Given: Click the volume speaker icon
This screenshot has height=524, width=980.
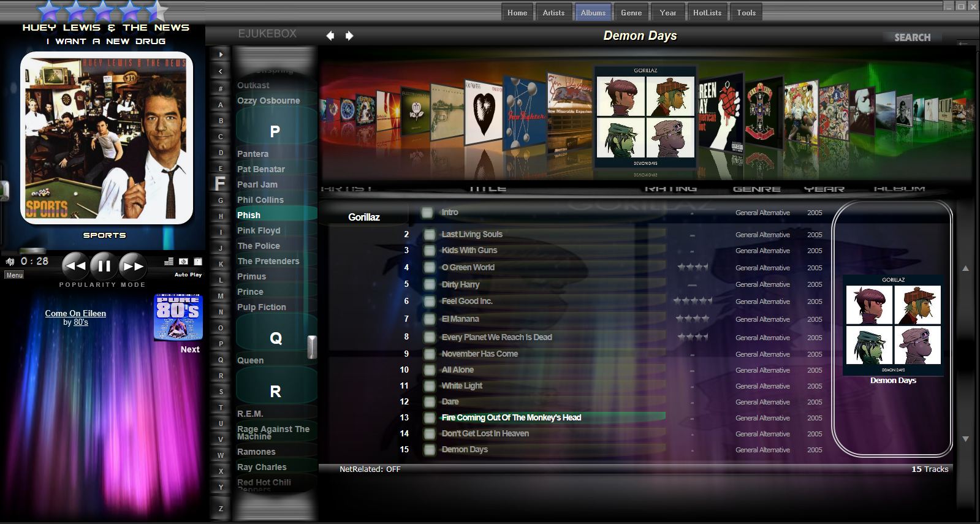Looking at the screenshot, I should [10, 262].
